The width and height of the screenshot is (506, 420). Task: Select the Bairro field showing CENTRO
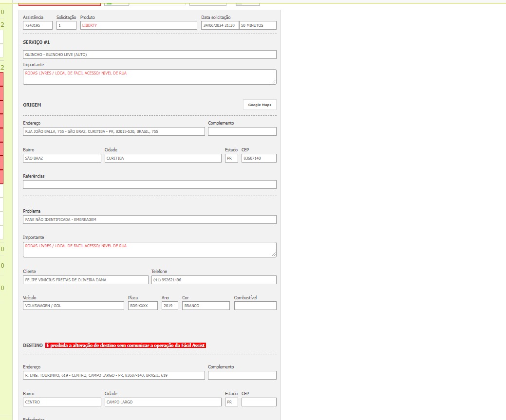click(62, 402)
